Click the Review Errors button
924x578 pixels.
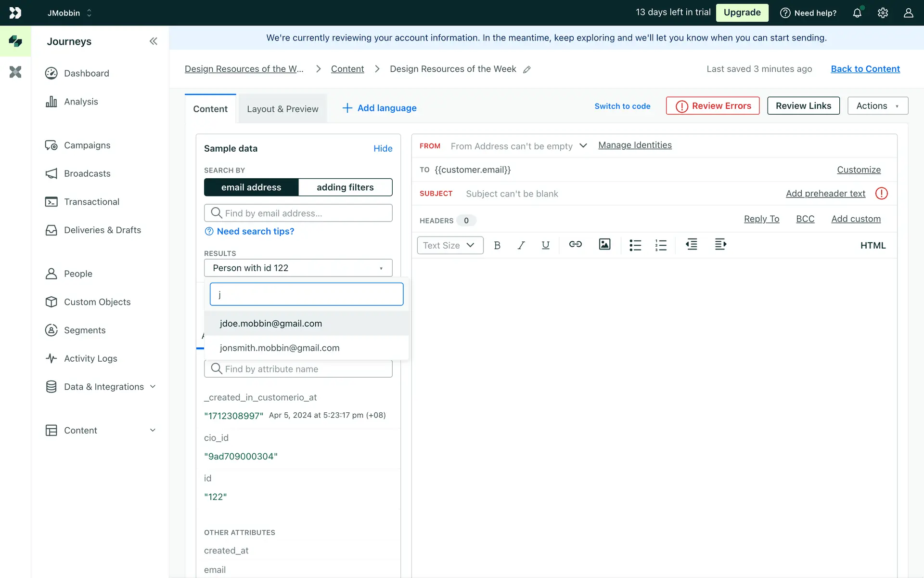point(713,106)
